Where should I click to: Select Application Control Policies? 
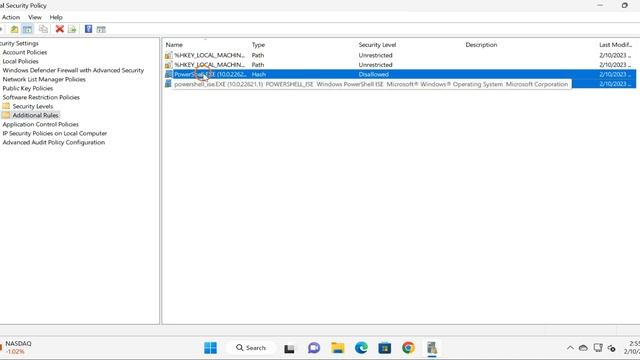(x=40, y=124)
